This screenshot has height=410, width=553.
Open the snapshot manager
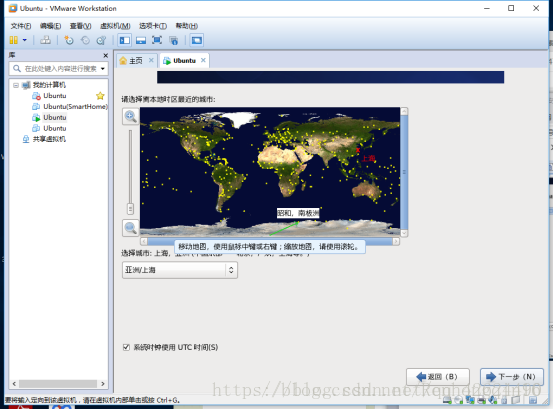tap(101, 40)
